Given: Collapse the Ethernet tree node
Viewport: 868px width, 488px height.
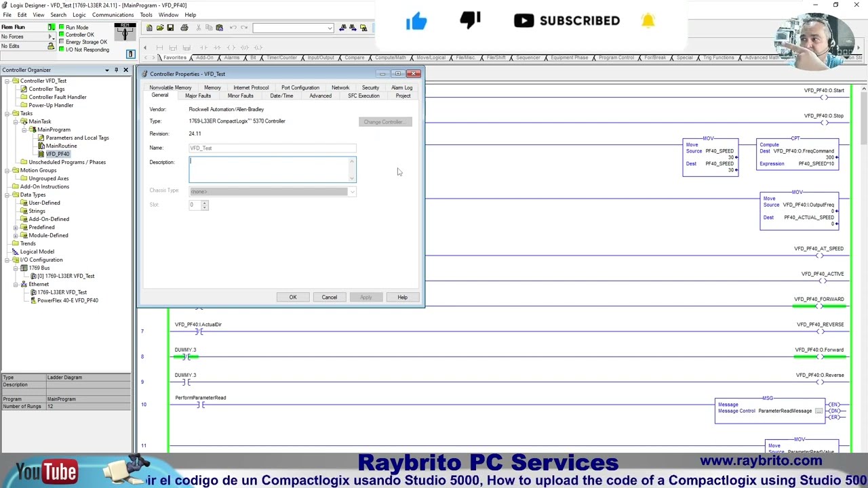Looking at the screenshot, I should click(x=16, y=284).
